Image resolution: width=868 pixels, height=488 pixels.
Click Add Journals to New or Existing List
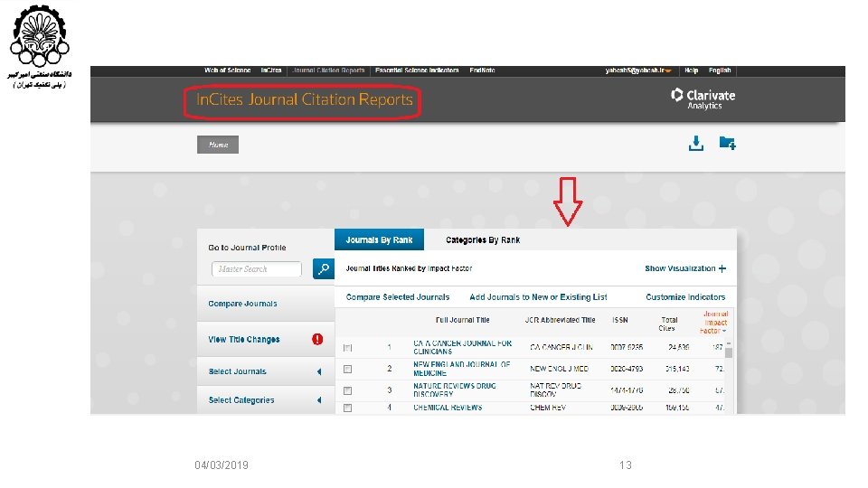point(538,297)
